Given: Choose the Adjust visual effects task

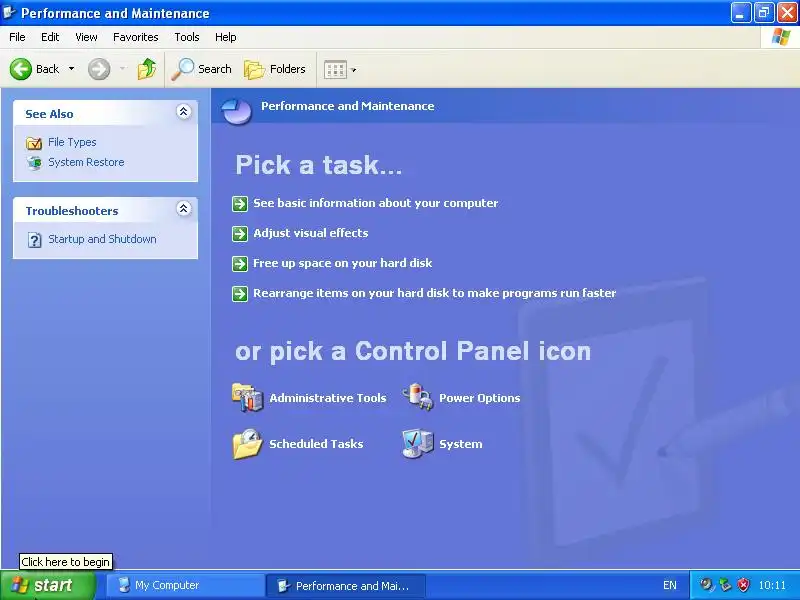Looking at the screenshot, I should (x=311, y=233).
